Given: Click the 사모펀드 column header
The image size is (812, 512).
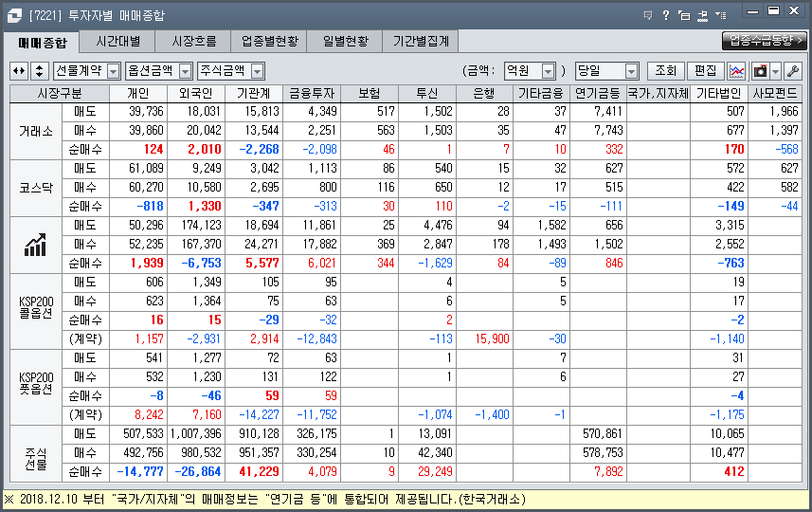Looking at the screenshot, I should 775,94.
